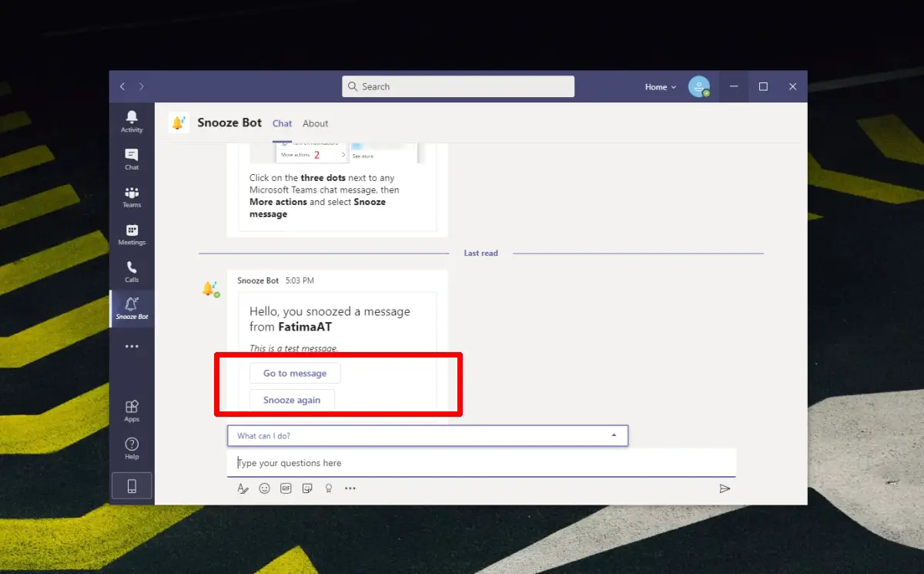The image size is (924, 574).
Task: Click the '5:03 PM' message timestamp
Action: click(300, 280)
